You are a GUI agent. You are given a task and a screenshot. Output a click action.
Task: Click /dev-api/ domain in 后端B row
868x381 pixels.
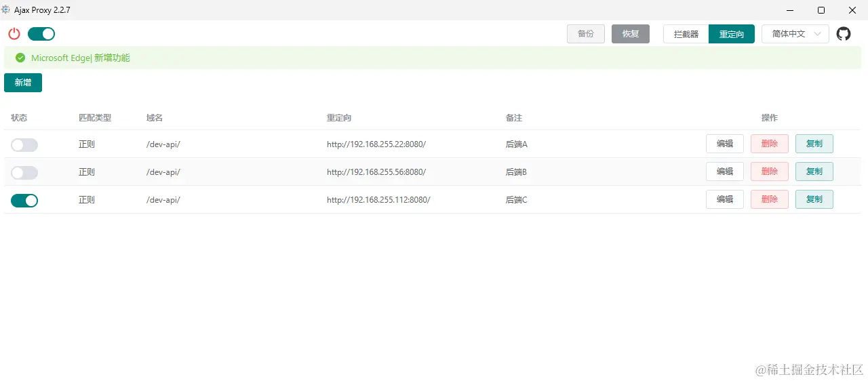pyautogui.click(x=163, y=172)
